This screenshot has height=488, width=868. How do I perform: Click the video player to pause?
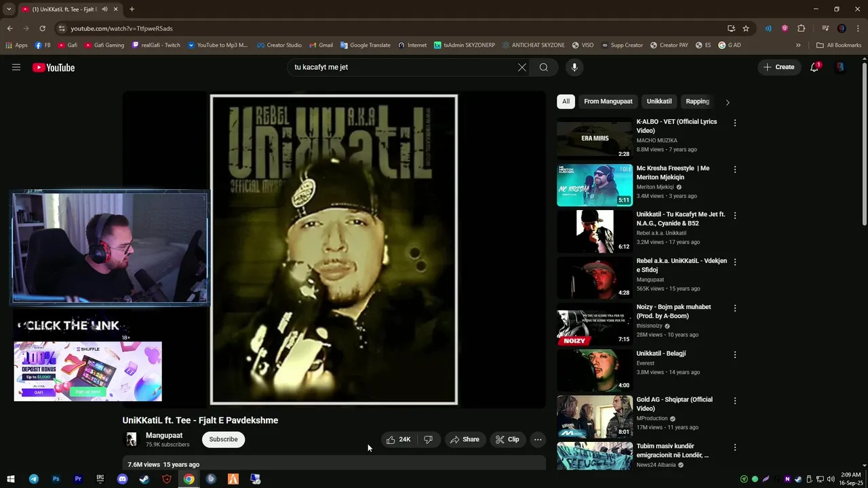point(334,249)
